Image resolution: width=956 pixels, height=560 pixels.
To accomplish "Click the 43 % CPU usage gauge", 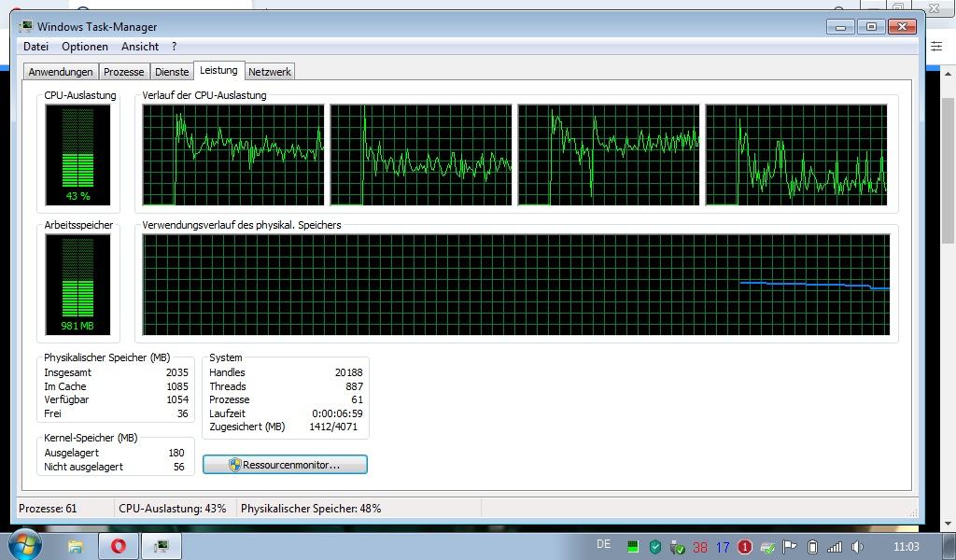I will coord(78,155).
